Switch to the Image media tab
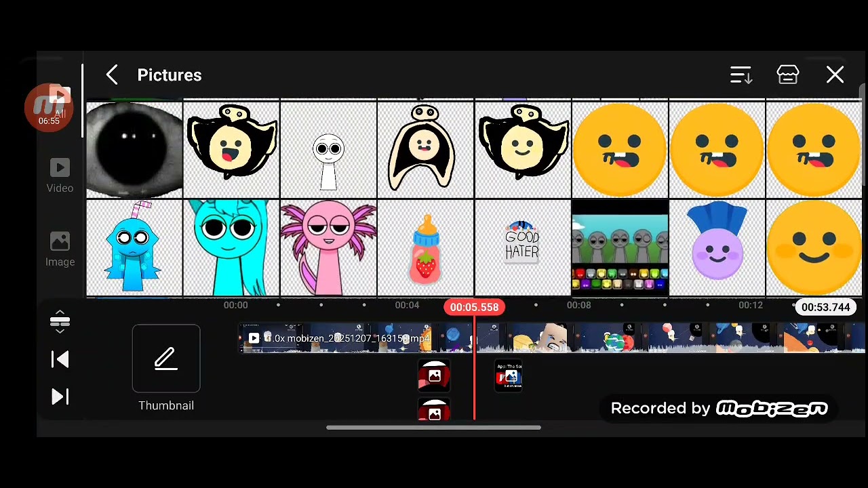868x488 pixels. [x=60, y=249]
